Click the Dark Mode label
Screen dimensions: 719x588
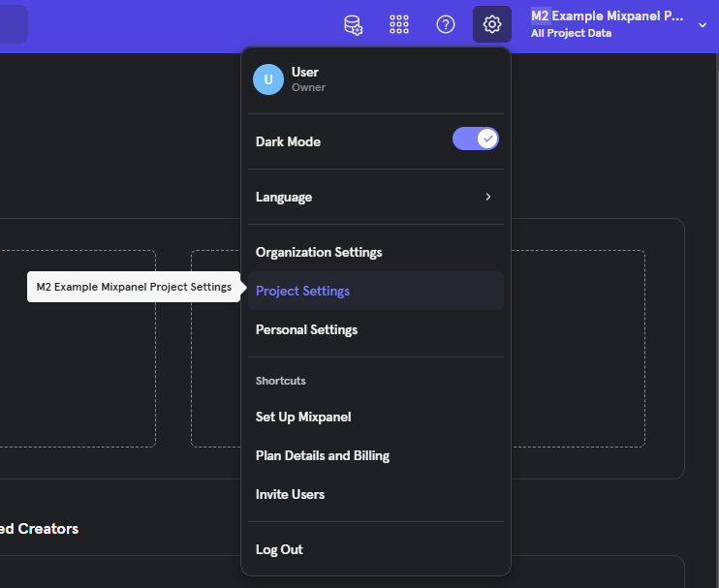click(x=288, y=141)
